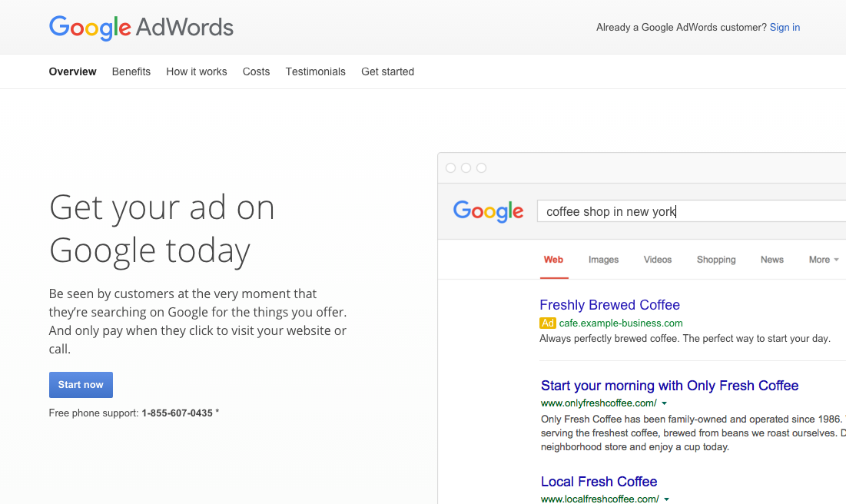Image resolution: width=846 pixels, height=504 pixels.
Task: Select the Overview nav item
Action: click(x=72, y=71)
